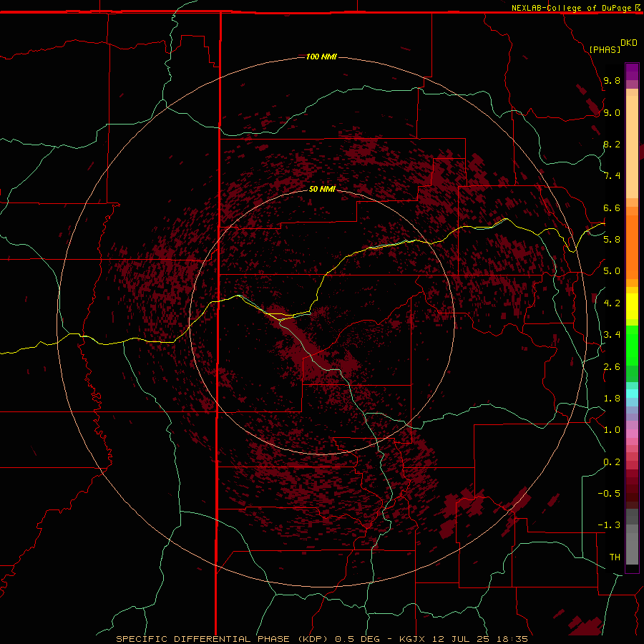This screenshot has height=644, width=644.
Task: Click the 4.2 scale value
Action: (x=612, y=303)
